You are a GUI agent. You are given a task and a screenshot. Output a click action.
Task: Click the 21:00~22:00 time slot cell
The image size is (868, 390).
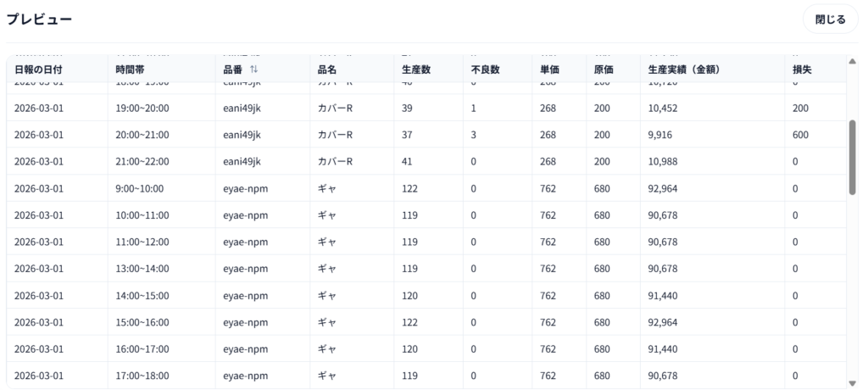(x=142, y=162)
